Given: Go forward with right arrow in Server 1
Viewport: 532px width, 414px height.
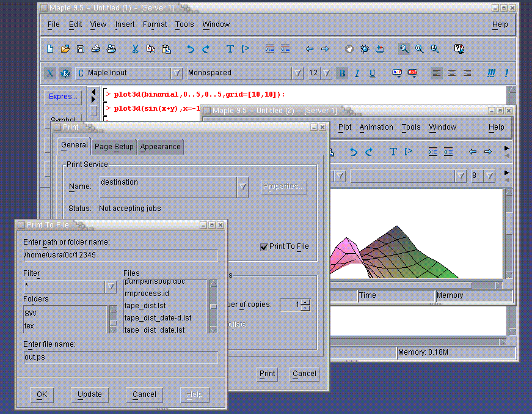Looking at the screenshot, I should [325, 49].
